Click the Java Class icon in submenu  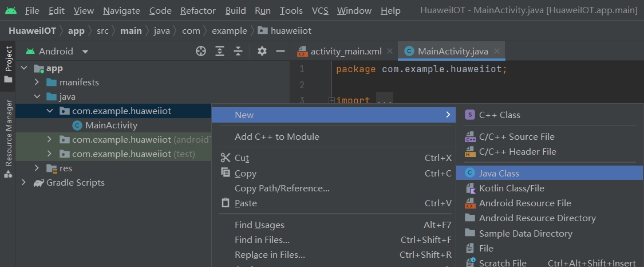[470, 173]
